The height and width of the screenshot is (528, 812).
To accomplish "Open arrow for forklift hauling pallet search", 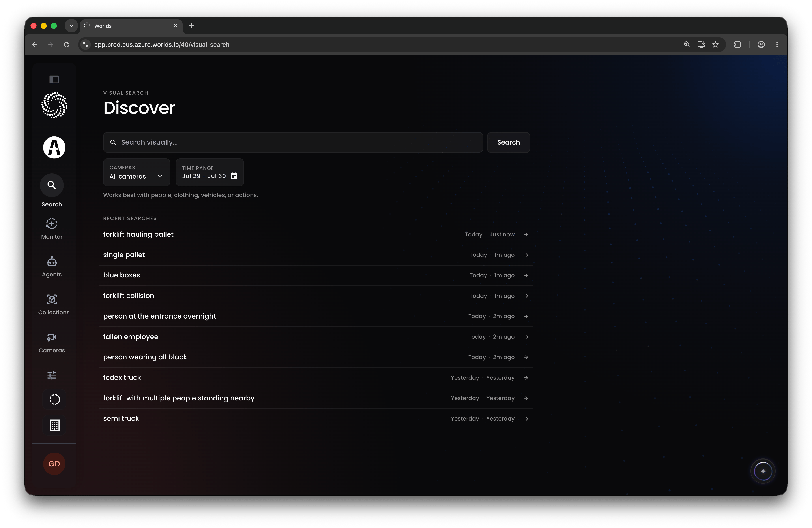I will [x=526, y=234].
